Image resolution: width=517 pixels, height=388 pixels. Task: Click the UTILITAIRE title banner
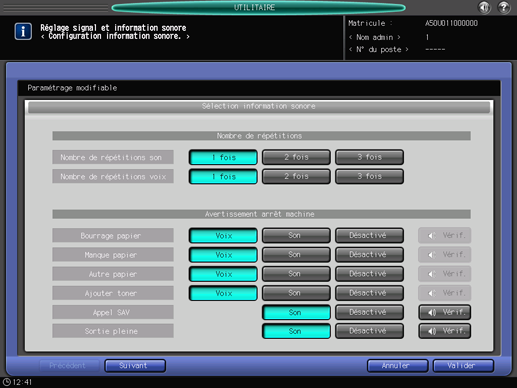[258, 7]
